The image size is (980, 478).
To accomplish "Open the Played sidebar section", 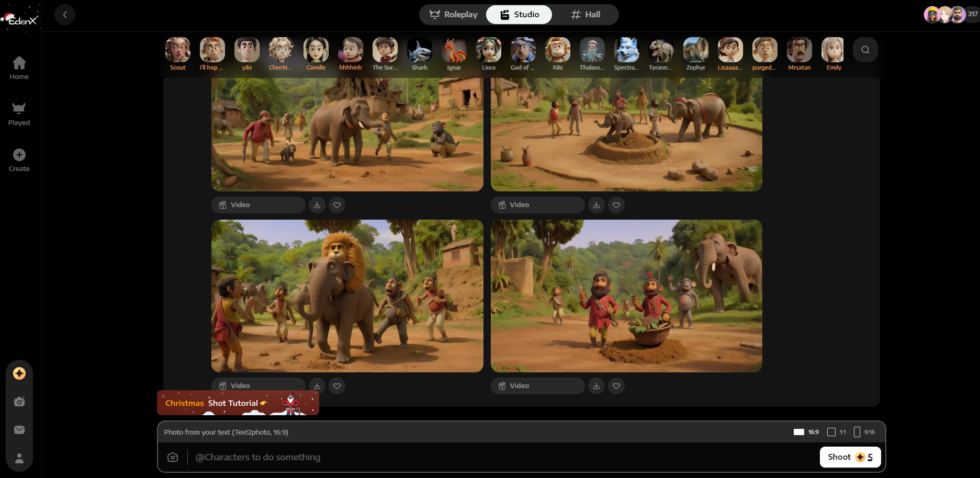I will click(x=19, y=114).
